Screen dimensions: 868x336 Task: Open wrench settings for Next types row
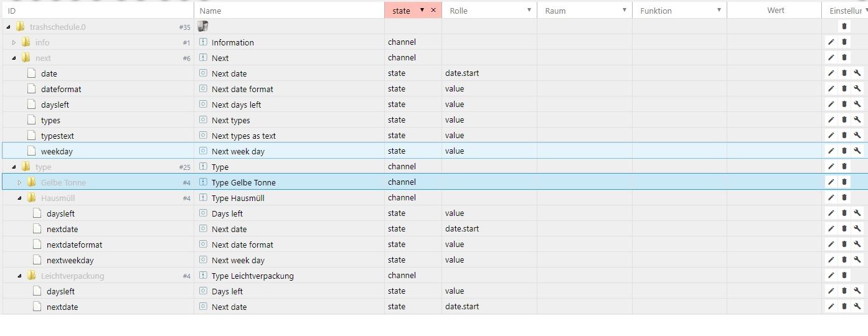(x=857, y=120)
